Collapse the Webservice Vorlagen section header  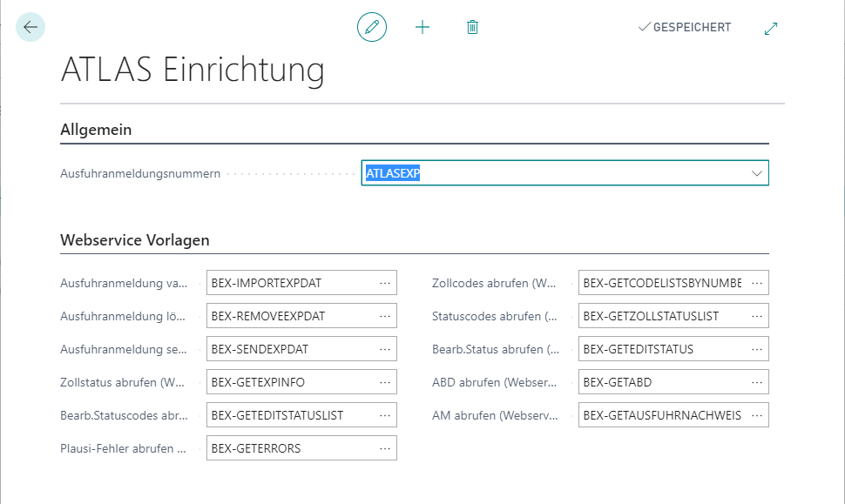(x=135, y=240)
